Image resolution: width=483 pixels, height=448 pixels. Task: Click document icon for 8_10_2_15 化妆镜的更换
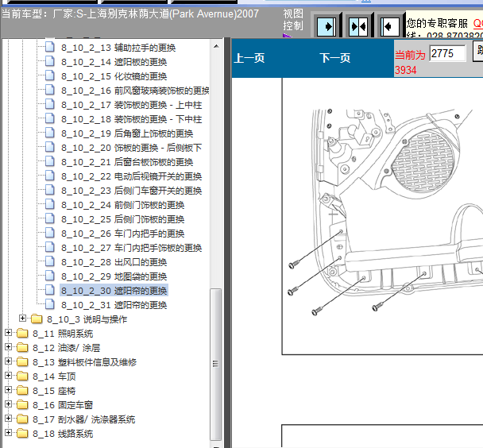tap(49, 75)
